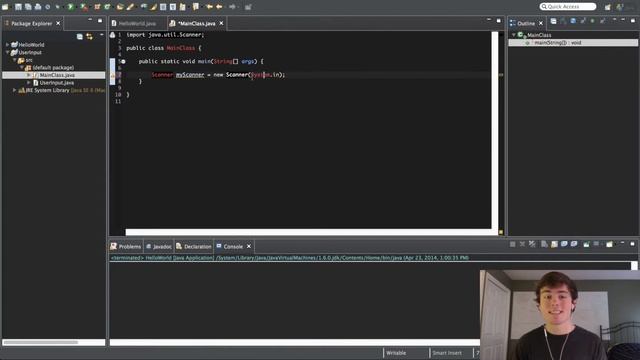Click the Forward navigation arrow in toolbar

(232, 7)
